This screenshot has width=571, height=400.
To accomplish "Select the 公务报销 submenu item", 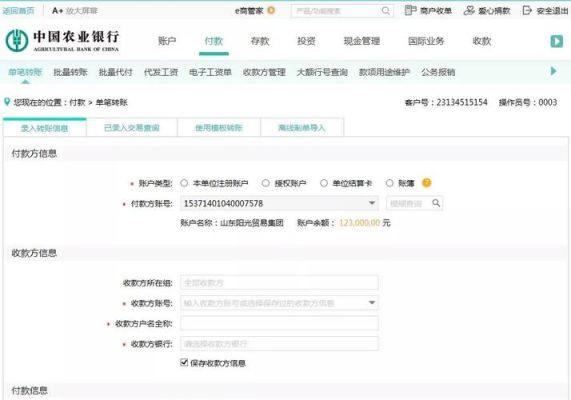I will pos(438,72).
